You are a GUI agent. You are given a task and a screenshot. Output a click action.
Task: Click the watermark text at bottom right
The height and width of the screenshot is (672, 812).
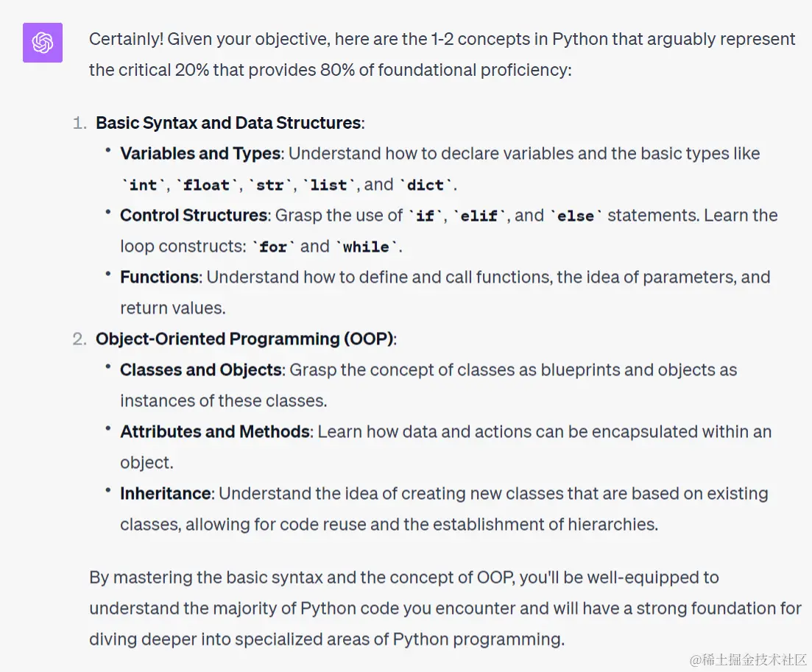click(748, 659)
